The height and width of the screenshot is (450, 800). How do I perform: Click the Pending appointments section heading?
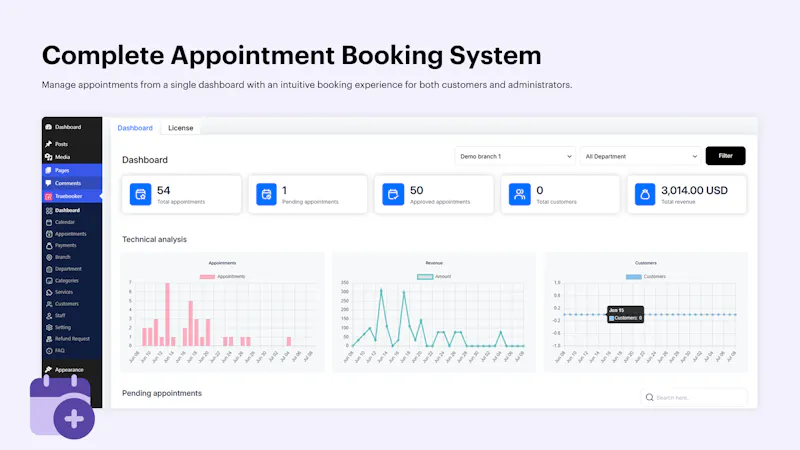coord(162,393)
